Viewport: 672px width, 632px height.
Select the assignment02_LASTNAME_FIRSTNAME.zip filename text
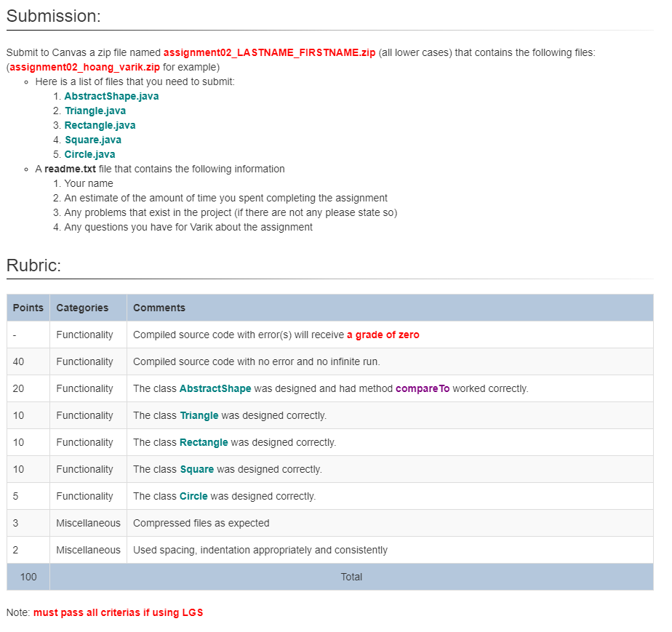point(268,52)
